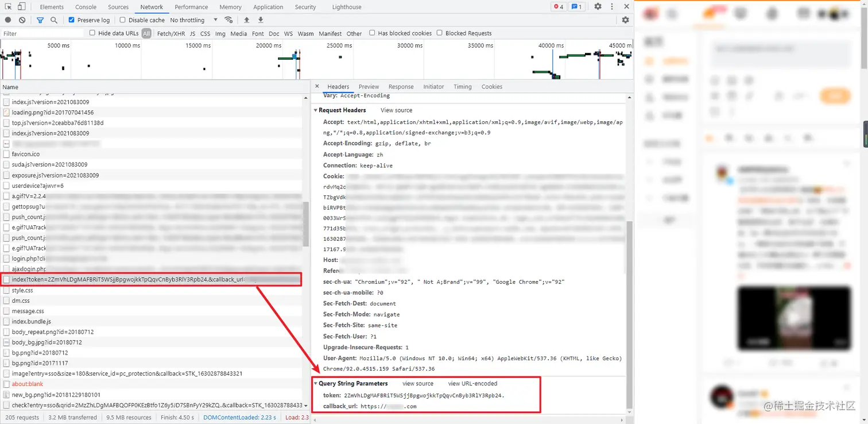Select the favicon.ico request

point(152,154)
